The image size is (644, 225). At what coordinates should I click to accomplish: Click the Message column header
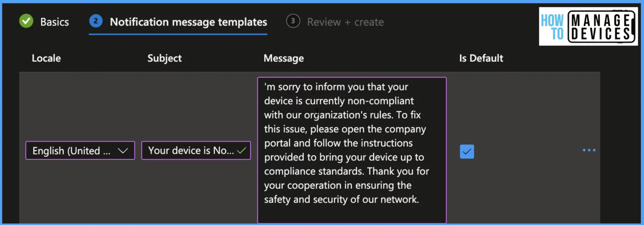tap(284, 58)
